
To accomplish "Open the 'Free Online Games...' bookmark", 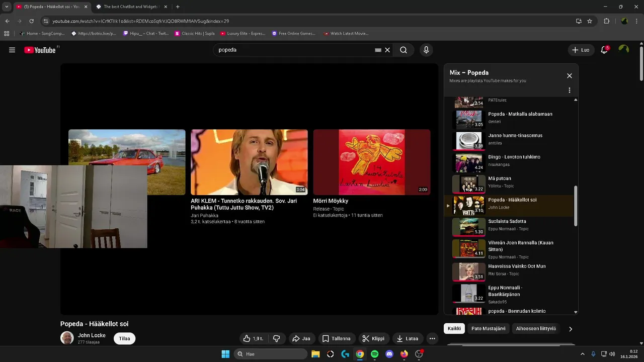I will [293, 34].
